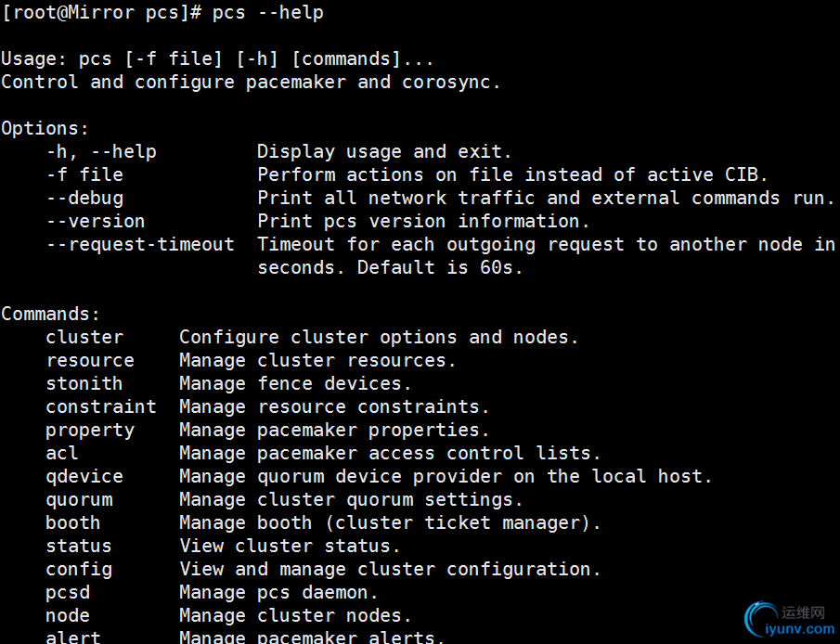This screenshot has width=840, height=644.
Task: Select the 'acl' command name
Action: click(62, 453)
